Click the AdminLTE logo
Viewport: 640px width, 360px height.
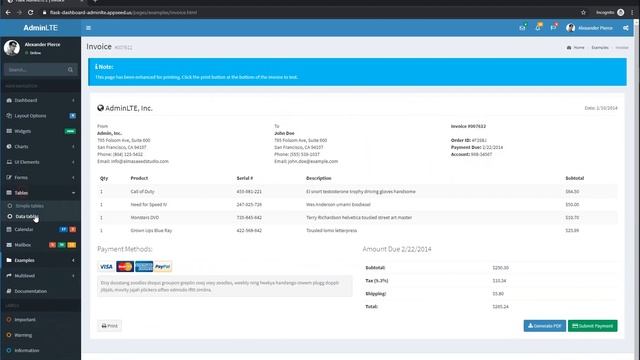pos(40,28)
